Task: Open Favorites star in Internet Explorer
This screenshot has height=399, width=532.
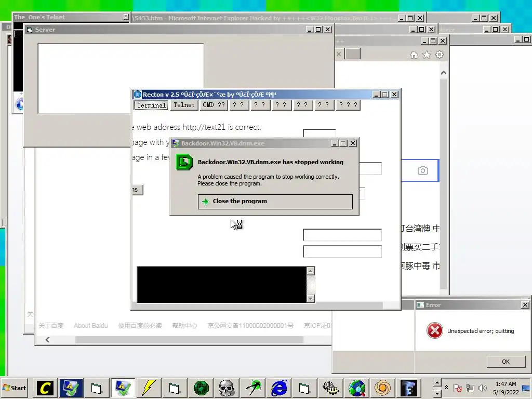Action: (x=427, y=55)
